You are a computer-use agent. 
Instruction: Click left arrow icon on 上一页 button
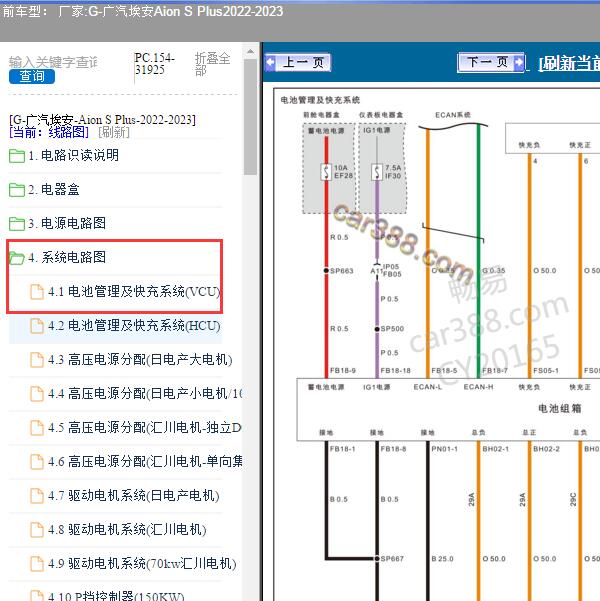coord(271,62)
